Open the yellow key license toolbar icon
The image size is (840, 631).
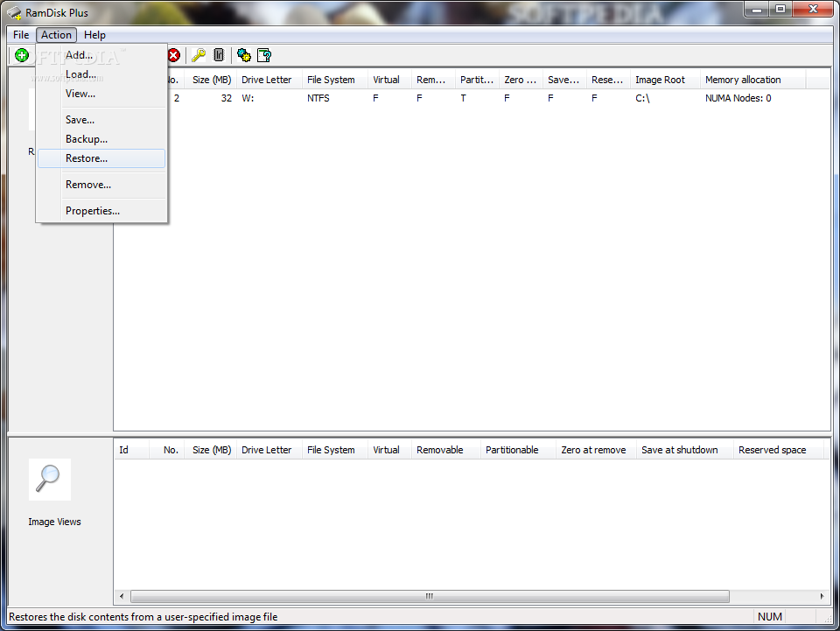point(199,55)
